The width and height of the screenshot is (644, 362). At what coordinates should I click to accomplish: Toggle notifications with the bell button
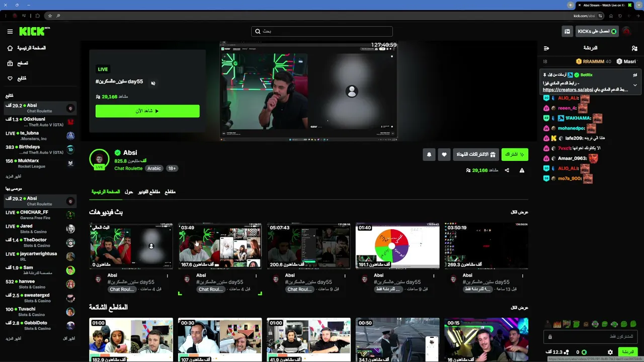(429, 155)
